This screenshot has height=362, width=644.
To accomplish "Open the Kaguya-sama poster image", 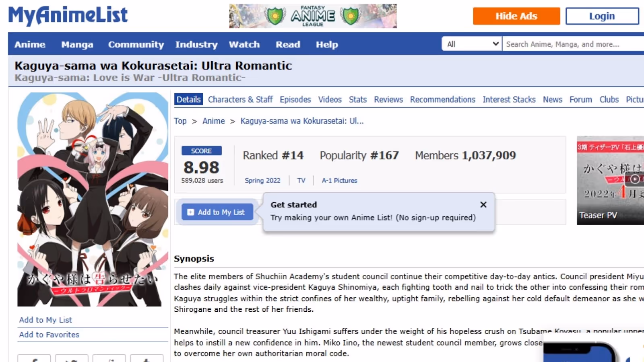I will point(93,200).
